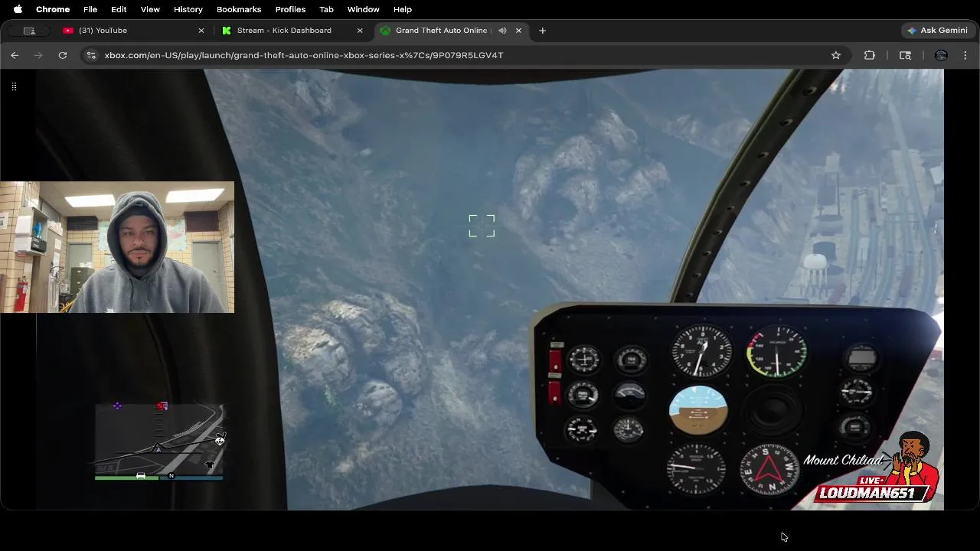The width and height of the screenshot is (980, 551).
Task: Click the streamer webcam overlay
Action: (117, 247)
